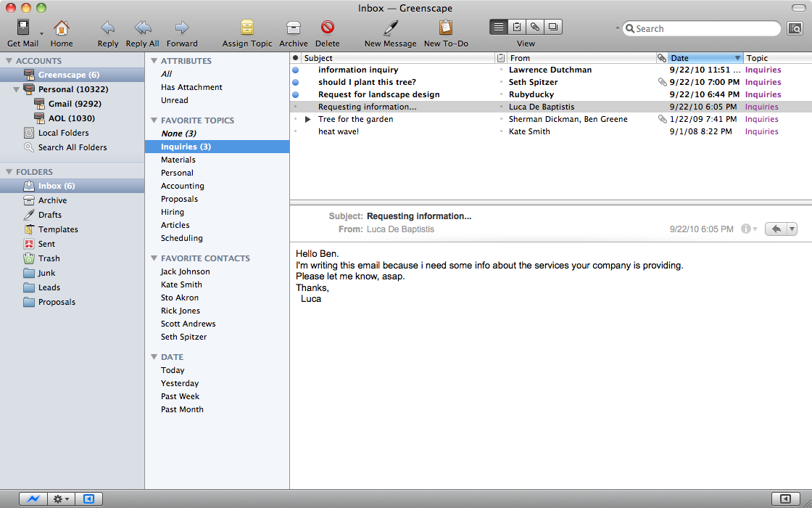Filter messages by Has Attachment
This screenshot has height=508, width=812.
coord(191,87)
